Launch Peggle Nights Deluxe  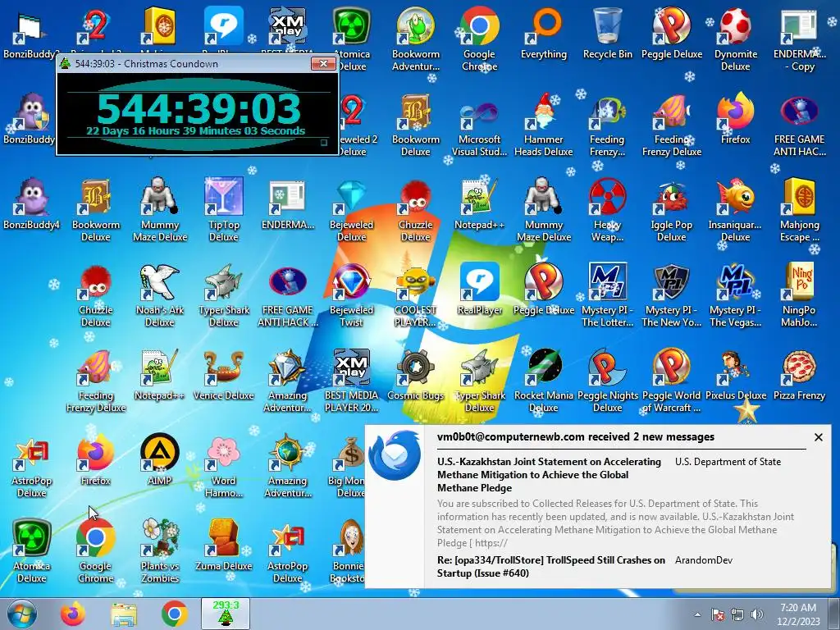(x=608, y=381)
